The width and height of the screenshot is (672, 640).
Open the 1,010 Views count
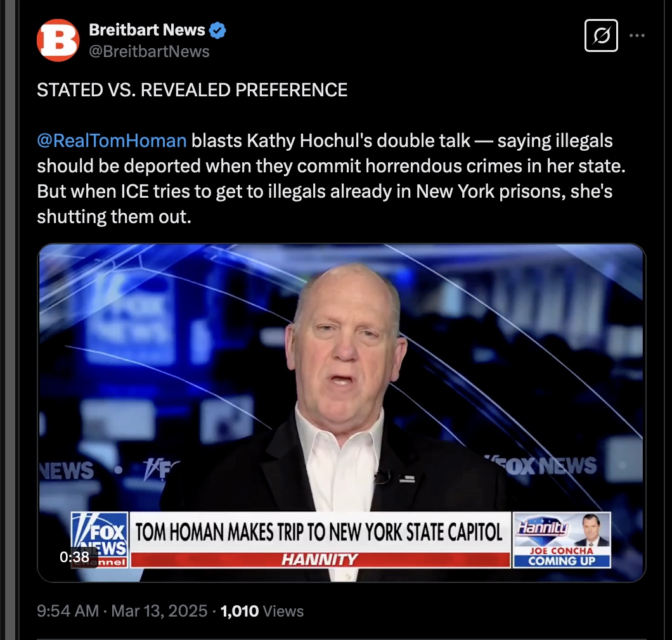point(262,611)
